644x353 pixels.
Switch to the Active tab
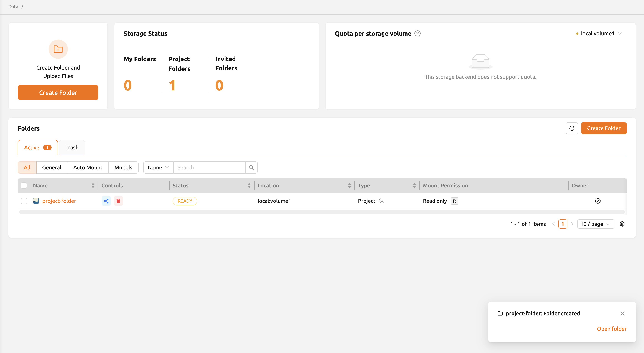coord(38,147)
